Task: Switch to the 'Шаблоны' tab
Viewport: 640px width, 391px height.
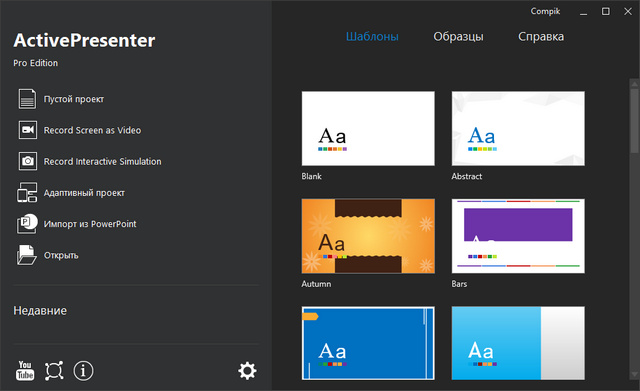Action: click(x=372, y=37)
